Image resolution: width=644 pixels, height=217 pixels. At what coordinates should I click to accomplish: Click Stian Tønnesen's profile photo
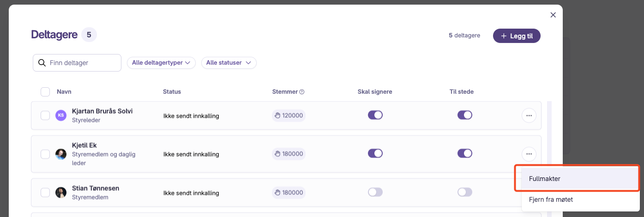[x=61, y=193]
